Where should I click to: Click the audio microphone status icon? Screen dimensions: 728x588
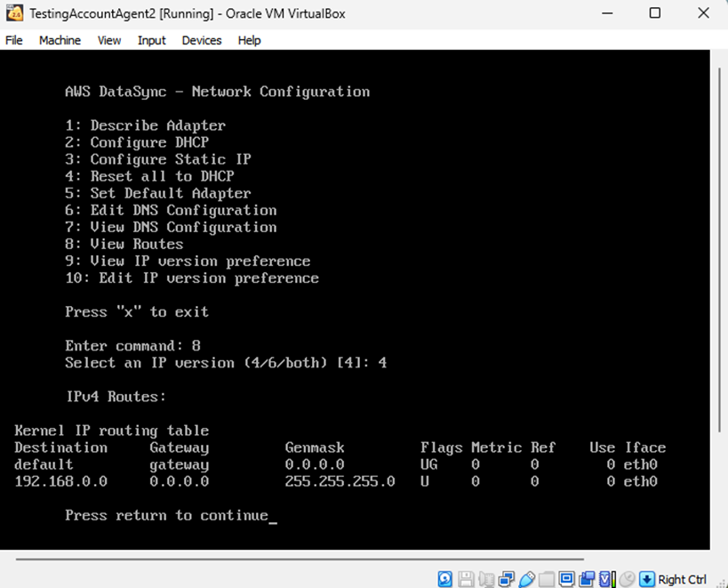[486, 579]
